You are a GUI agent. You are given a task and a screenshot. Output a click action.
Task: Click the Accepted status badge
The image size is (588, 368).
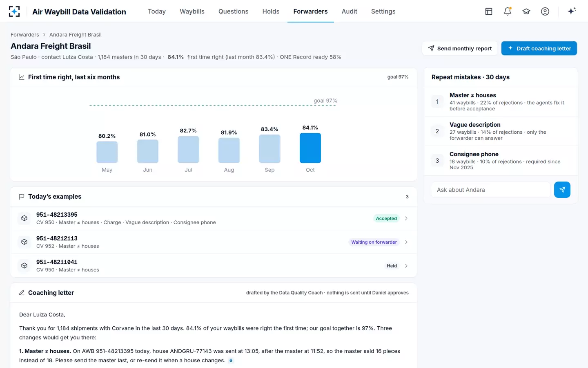(386, 218)
